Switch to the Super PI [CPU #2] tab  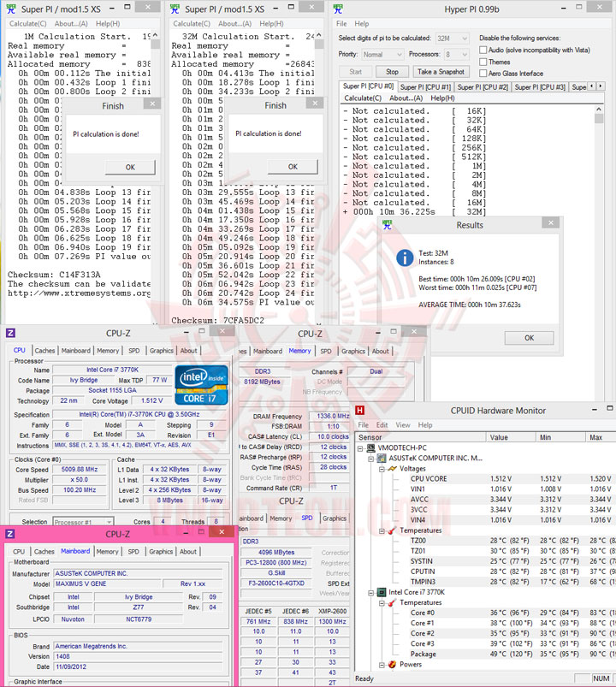pos(483,86)
